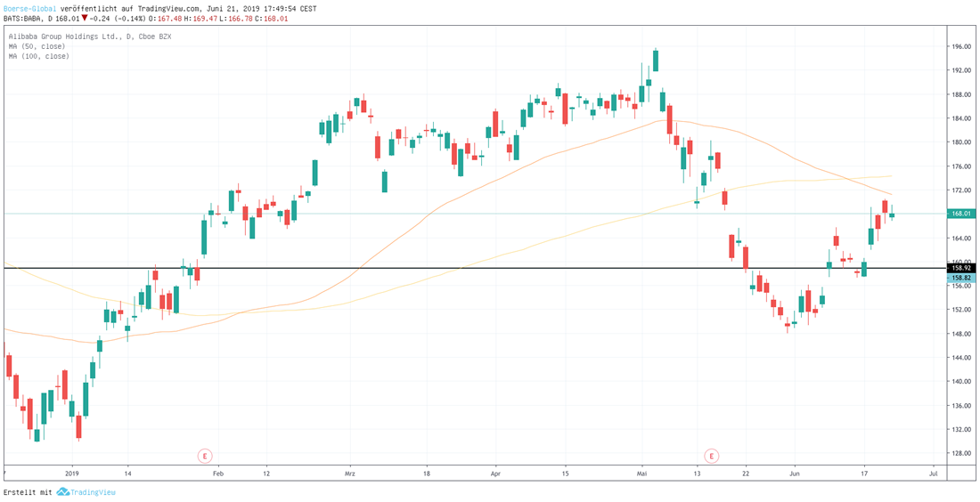The image size is (980, 502).
Task: Click the Apr label on time axis
Action: 495,474
